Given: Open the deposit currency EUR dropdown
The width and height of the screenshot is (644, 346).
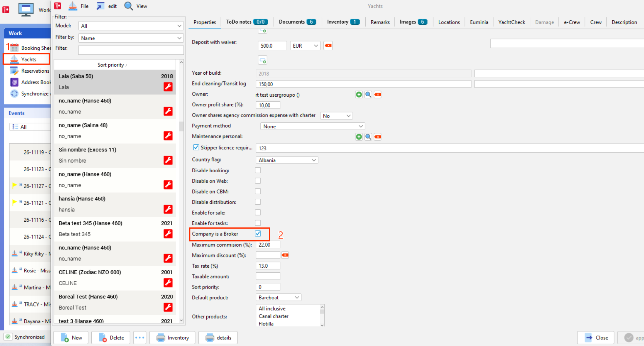Looking at the screenshot, I should click(x=305, y=46).
